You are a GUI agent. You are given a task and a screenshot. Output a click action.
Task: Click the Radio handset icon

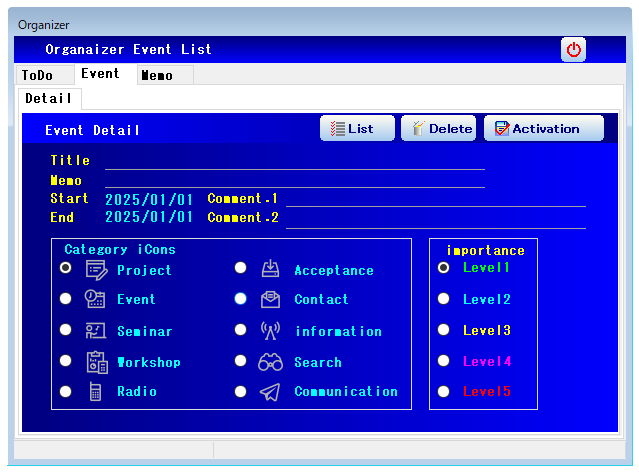(x=95, y=392)
